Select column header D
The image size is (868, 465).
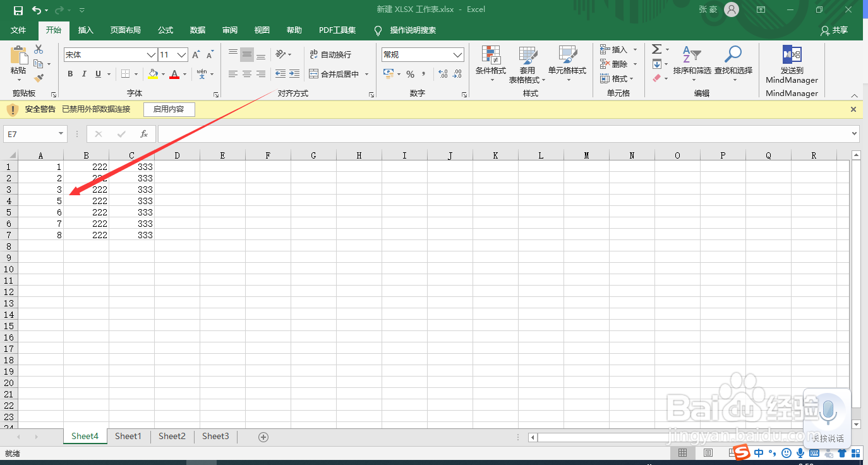pyautogui.click(x=178, y=155)
